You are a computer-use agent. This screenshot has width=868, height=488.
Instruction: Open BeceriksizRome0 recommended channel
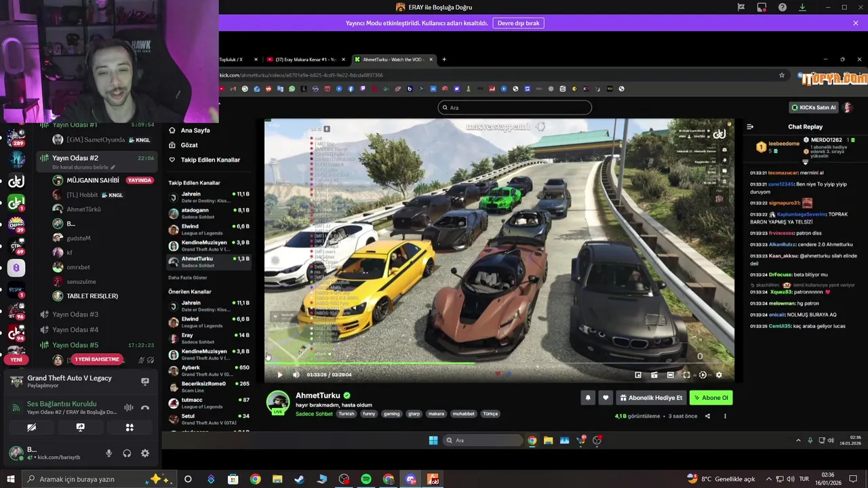tap(209, 387)
